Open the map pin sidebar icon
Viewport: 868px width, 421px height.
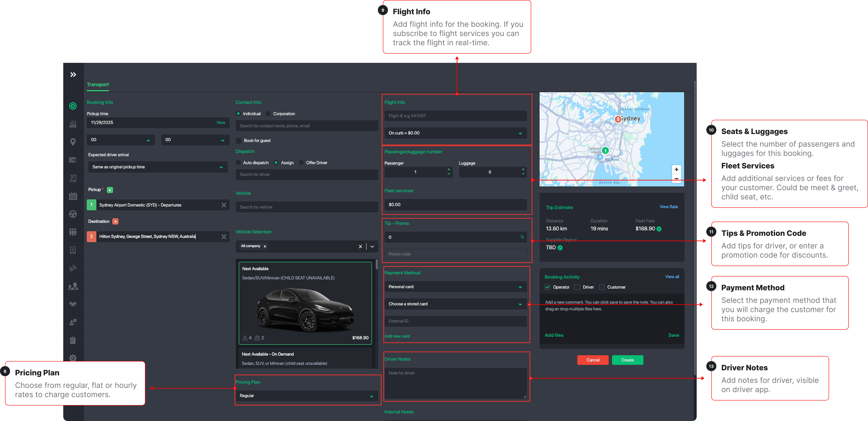click(73, 142)
